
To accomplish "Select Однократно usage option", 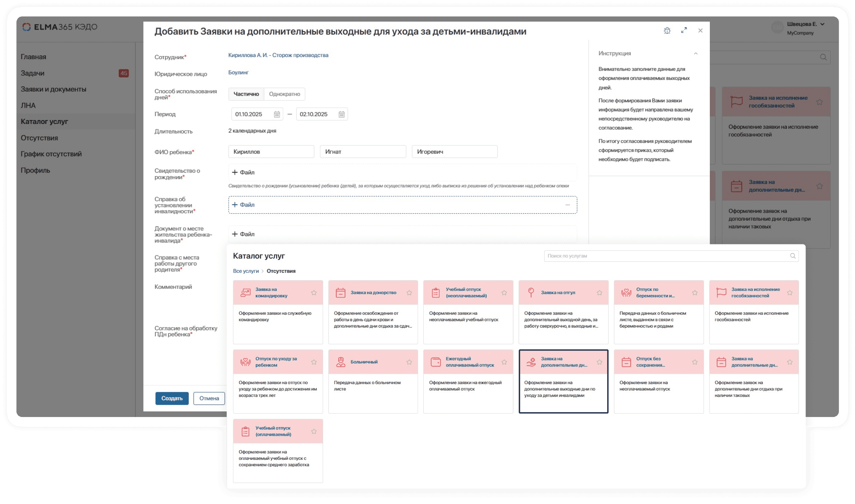I will (x=284, y=94).
